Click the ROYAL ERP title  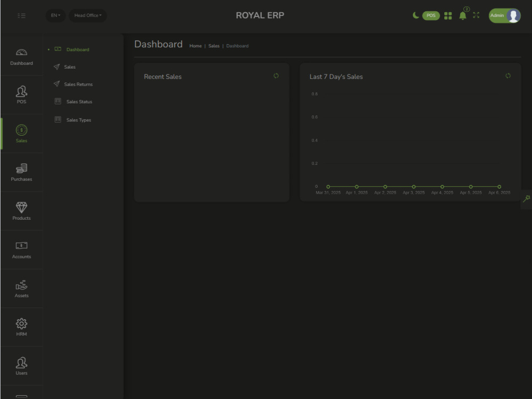260,15
